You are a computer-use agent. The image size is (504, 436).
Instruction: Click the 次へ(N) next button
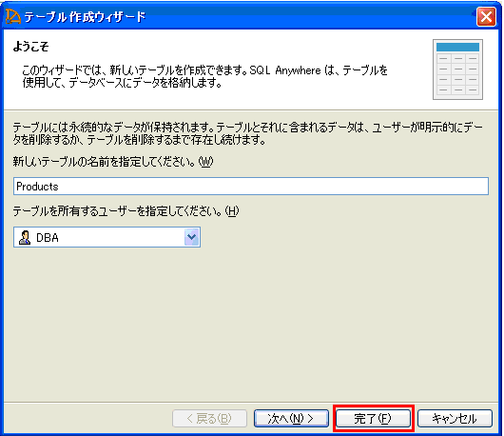tap(291, 418)
